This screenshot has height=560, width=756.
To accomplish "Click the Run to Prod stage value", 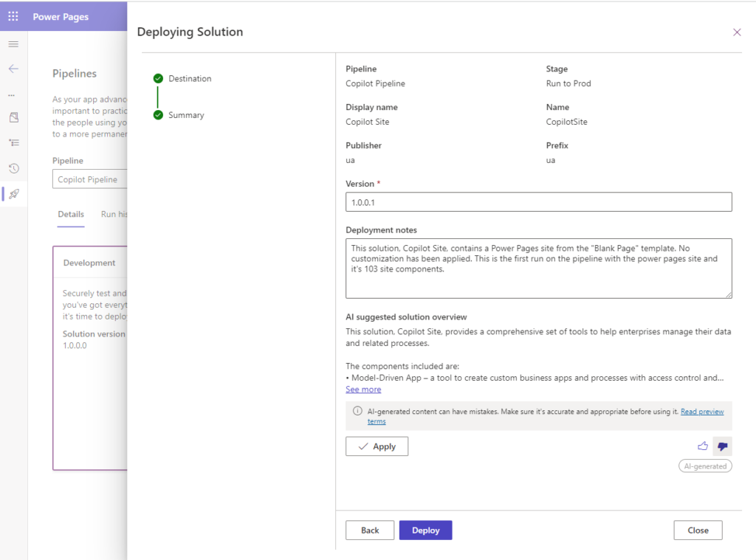I will click(x=568, y=83).
